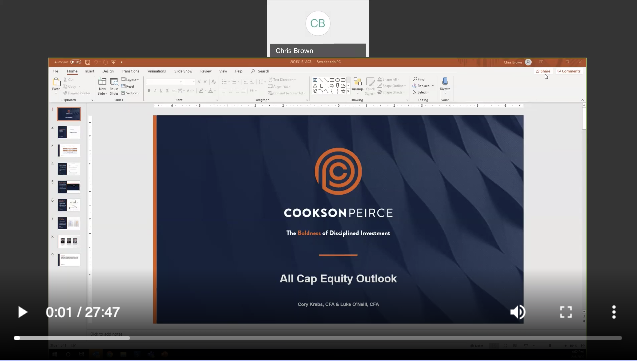Seek using the video progress bar
The height and width of the screenshot is (361, 637).
click(318, 338)
